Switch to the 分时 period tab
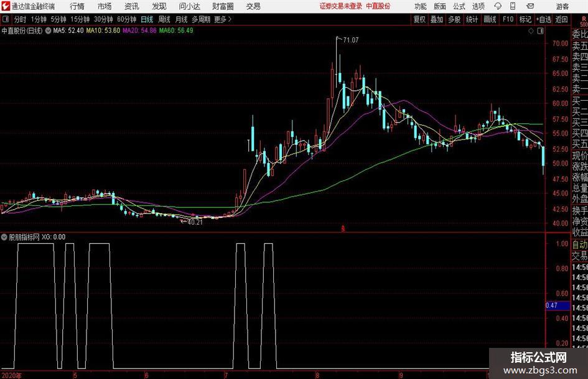The width and height of the screenshot is (588, 379). coord(21,19)
